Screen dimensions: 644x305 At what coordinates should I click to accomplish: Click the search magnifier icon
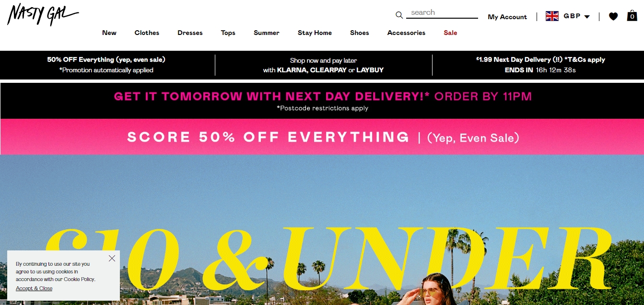coord(399,15)
